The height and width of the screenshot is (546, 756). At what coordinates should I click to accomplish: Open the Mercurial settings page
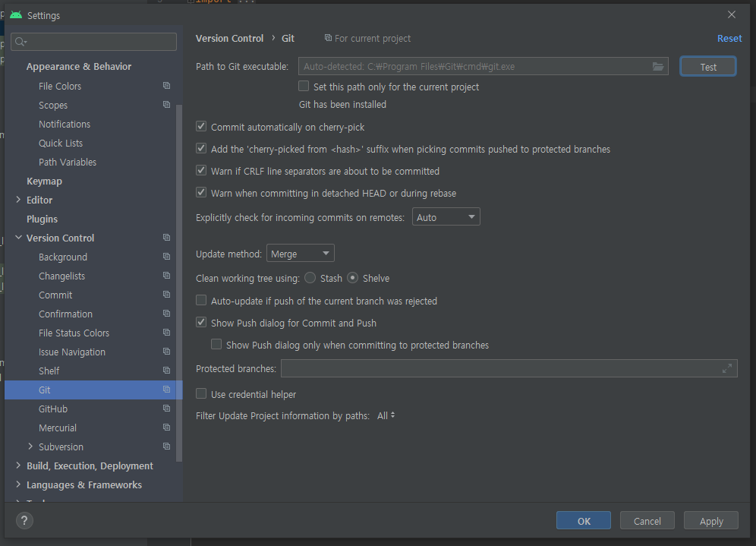click(58, 428)
